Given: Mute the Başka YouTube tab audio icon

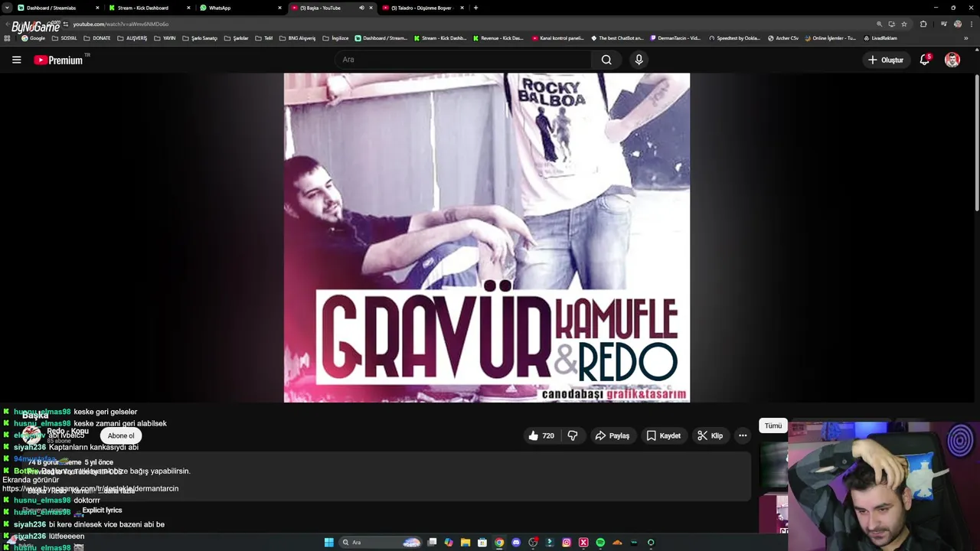Looking at the screenshot, I should click(x=361, y=8).
